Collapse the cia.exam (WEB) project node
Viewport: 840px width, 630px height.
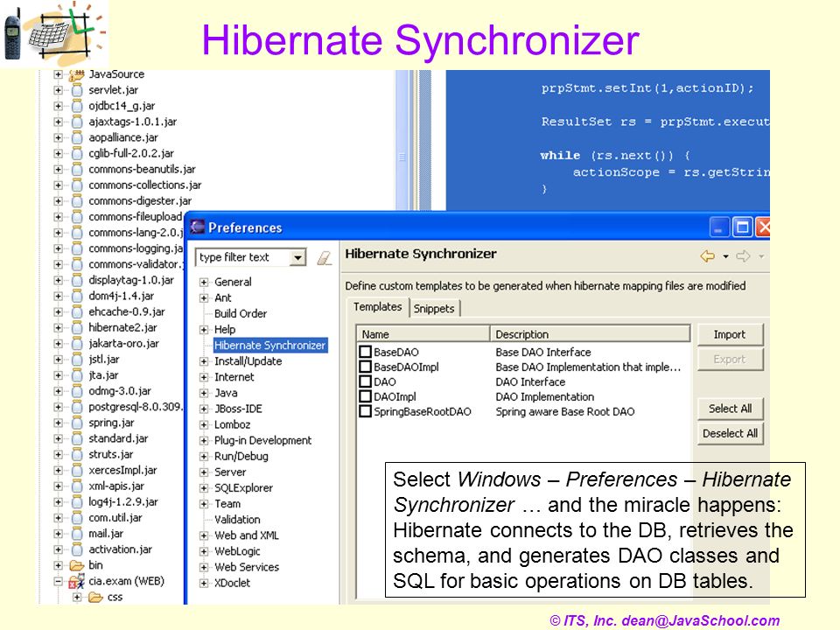[x=59, y=581]
